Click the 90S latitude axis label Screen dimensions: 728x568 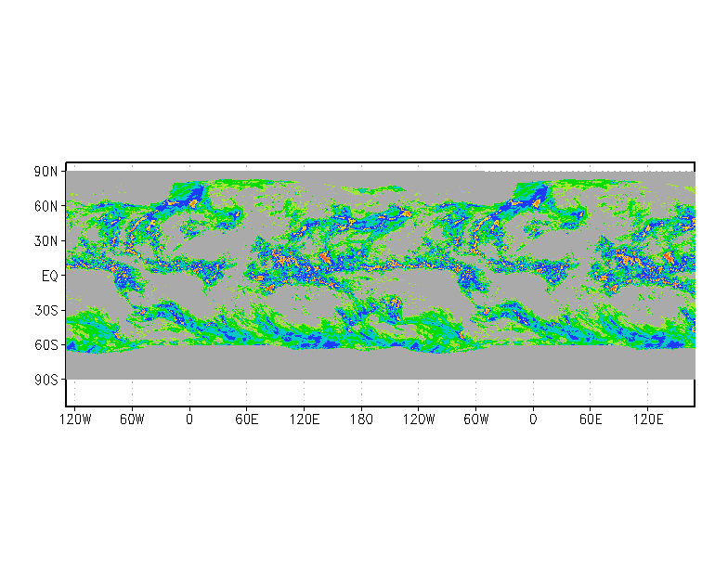tap(46, 381)
